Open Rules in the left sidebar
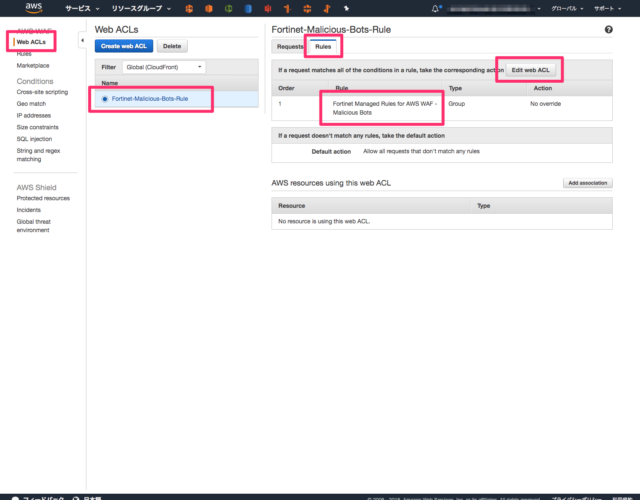Image resolution: width=640 pixels, height=500 pixels. [x=24, y=53]
